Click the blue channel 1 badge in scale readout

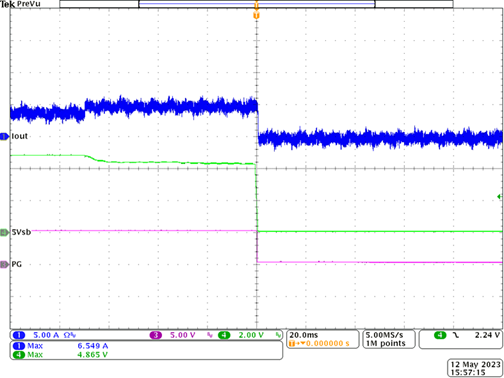pos(19,335)
